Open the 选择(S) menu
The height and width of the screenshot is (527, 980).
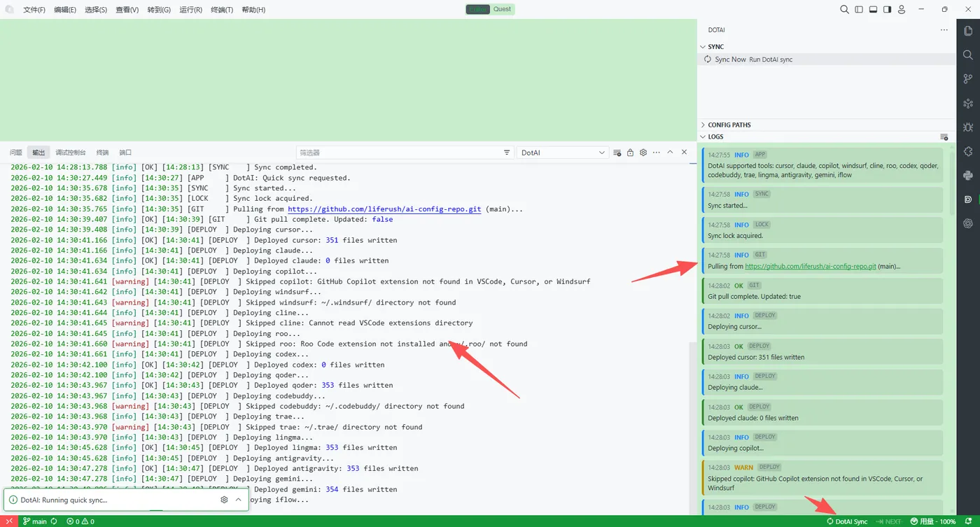pos(96,10)
